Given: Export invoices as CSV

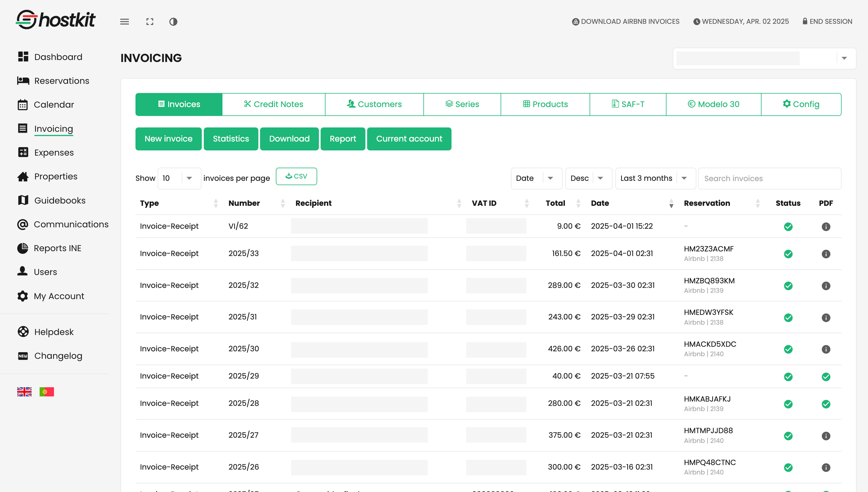Looking at the screenshot, I should (296, 176).
